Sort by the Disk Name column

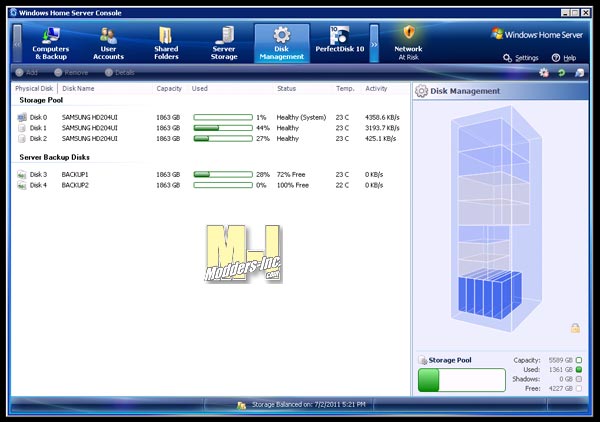(x=78, y=88)
